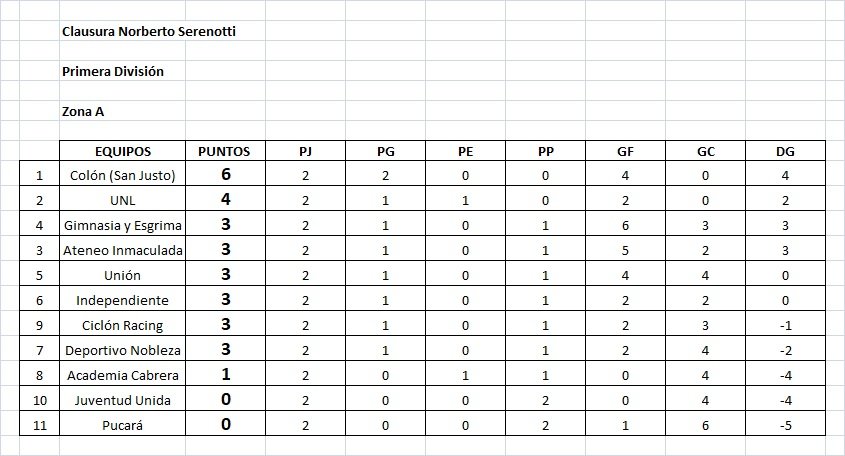Screen dimensions: 845x456
Task: Select the Primera División cell
Action: (x=112, y=71)
